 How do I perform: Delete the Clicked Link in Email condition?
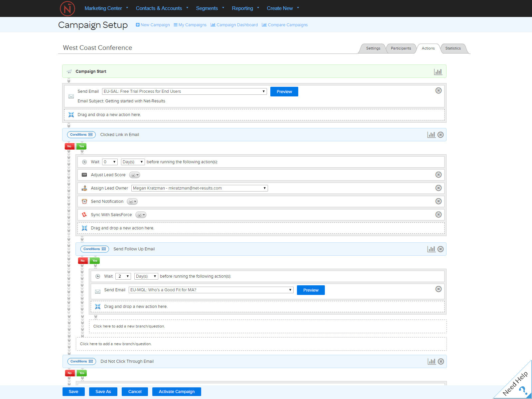click(x=441, y=135)
